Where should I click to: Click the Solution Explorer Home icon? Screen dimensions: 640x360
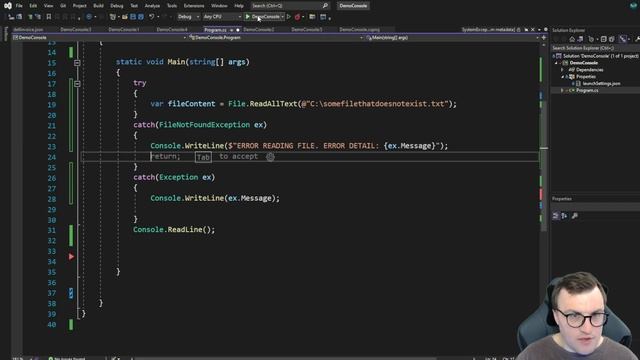[572, 39]
